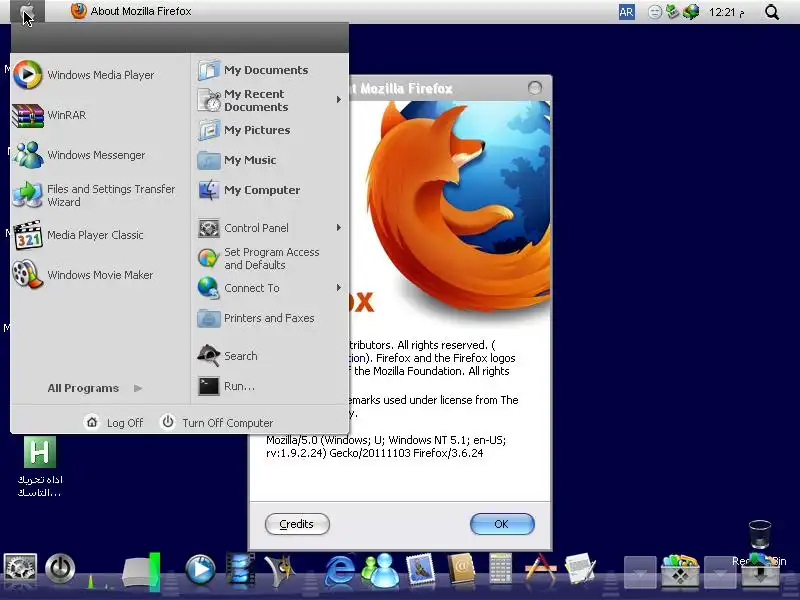800x600 pixels.
Task: Open the mail stamp icon in dock
Action: (x=420, y=569)
